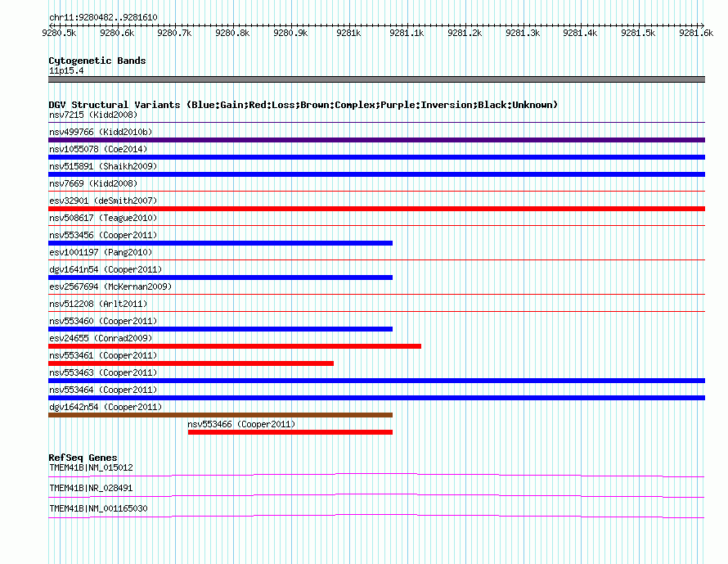Image resolution: width=728 pixels, height=564 pixels.
Task: Open variant esv32901 (deSmith2007) label
Action: (x=103, y=201)
